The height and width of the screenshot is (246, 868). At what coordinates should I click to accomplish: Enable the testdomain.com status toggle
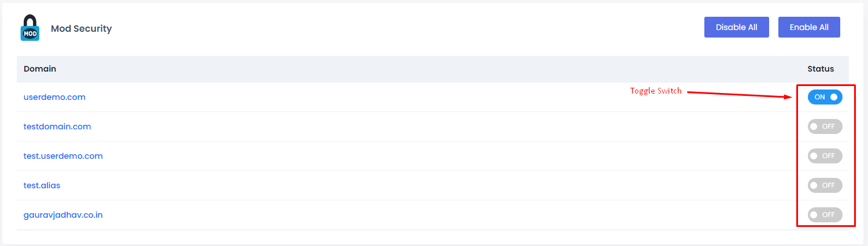pos(825,126)
